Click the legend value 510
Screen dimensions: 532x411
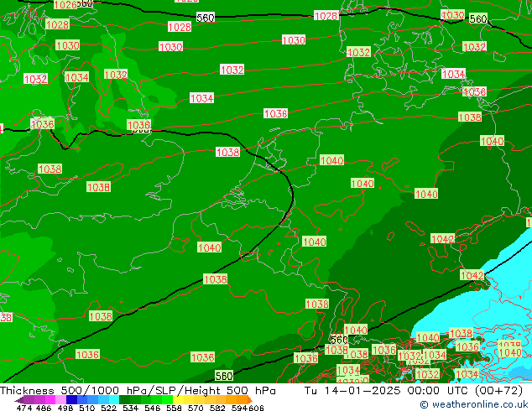pos(87,408)
